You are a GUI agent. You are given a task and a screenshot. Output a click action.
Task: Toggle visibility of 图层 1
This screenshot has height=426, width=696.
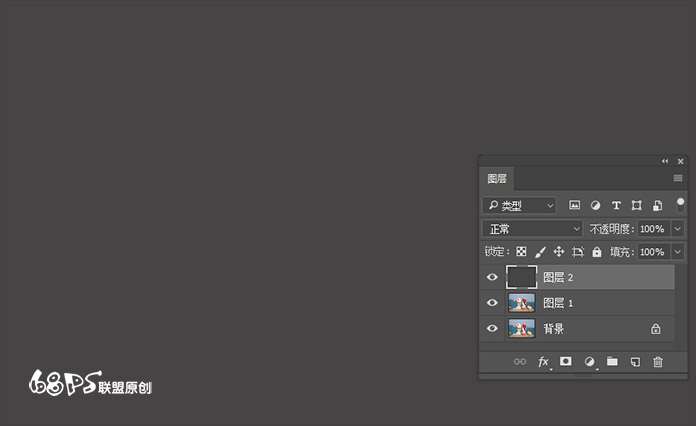coord(492,303)
